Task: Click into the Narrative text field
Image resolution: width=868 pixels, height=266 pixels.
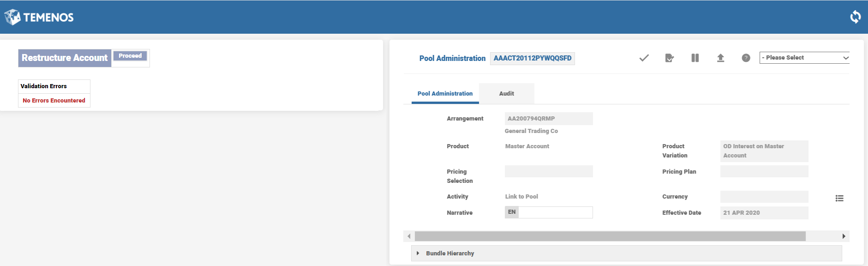Action: tap(555, 212)
